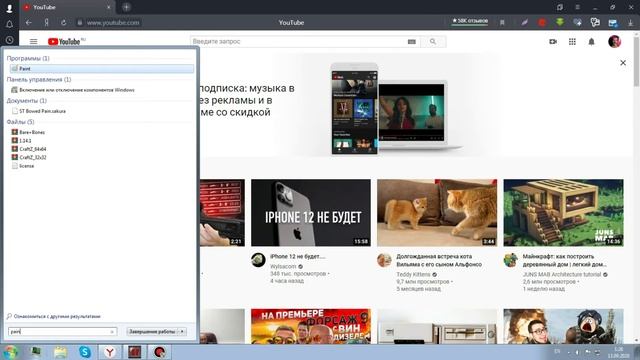Screen dimensions: 640x360
Task: Expand the shutdown options arrow
Action: [x=182, y=331]
